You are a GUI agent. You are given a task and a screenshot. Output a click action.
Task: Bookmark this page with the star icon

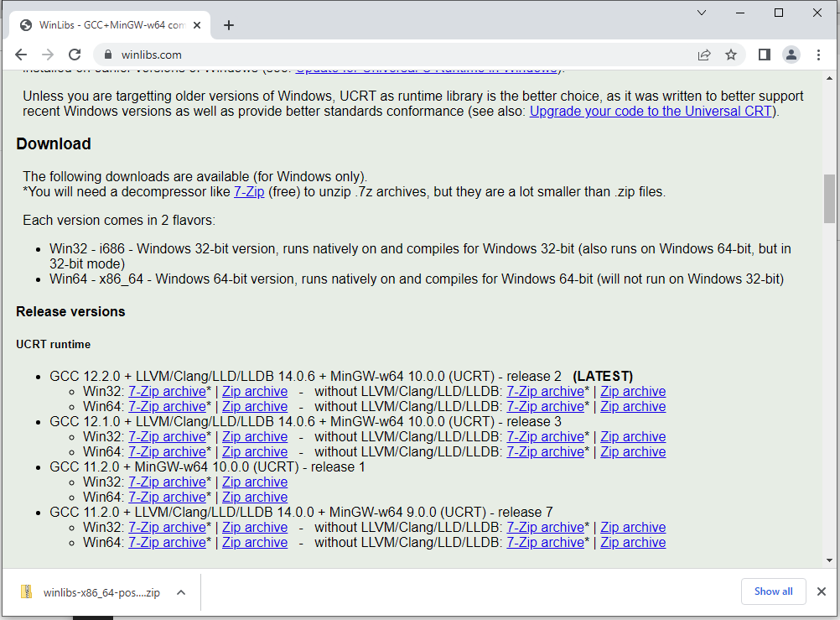pyautogui.click(x=731, y=55)
